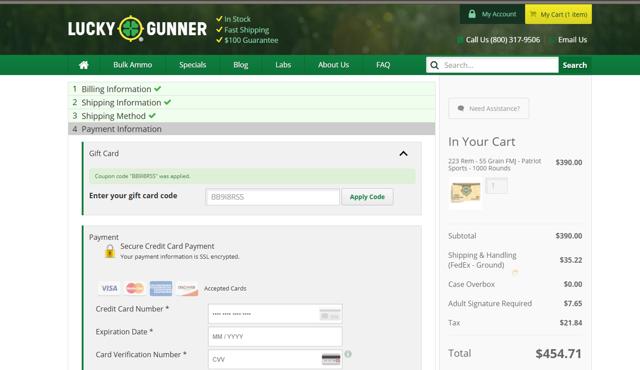Screen dimensions: 640x370
Task: Open Billing Information step
Action: tap(251, 89)
